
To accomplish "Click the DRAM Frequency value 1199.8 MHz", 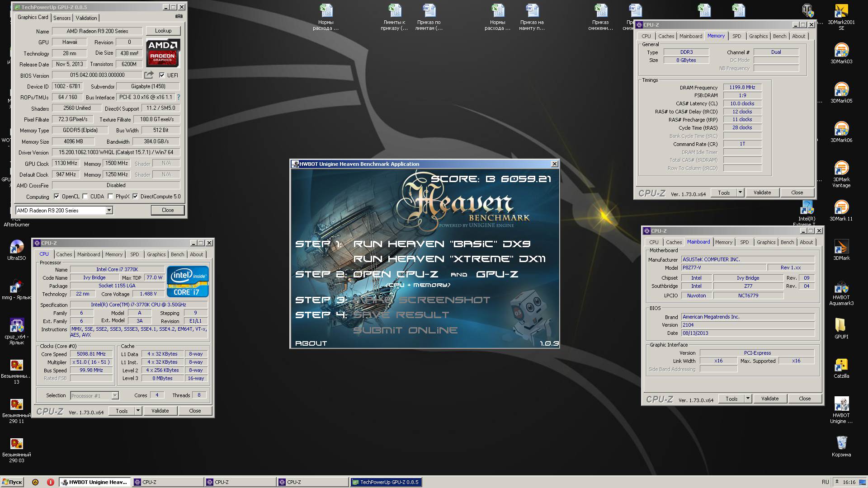I will 742,87.
